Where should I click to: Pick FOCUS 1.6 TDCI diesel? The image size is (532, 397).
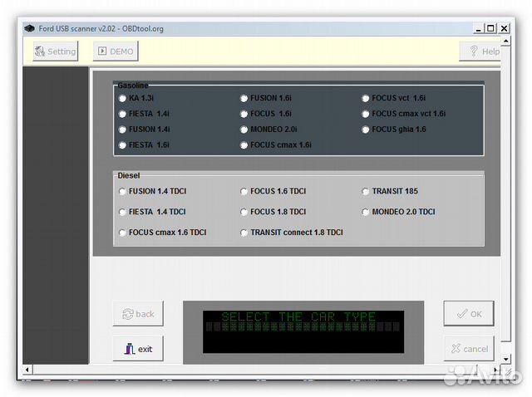tap(244, 192)
